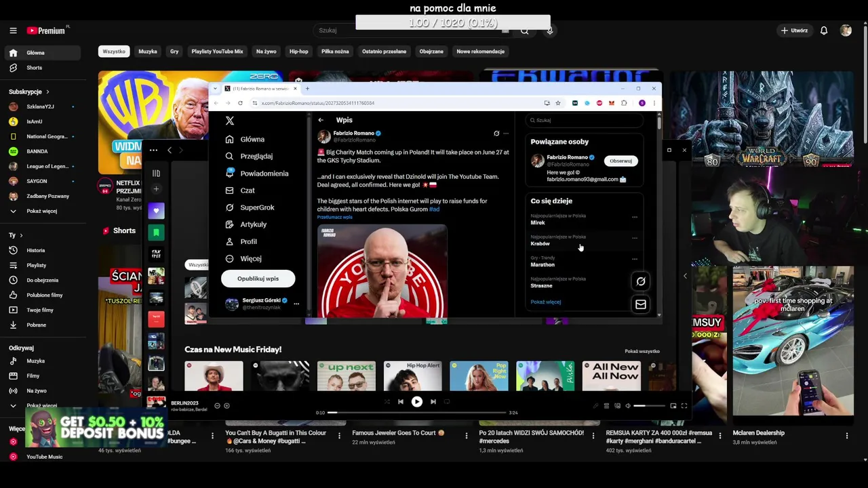Toggle music player fullscreen icon
The image size is (868, 488).
(x=684, y=406)
